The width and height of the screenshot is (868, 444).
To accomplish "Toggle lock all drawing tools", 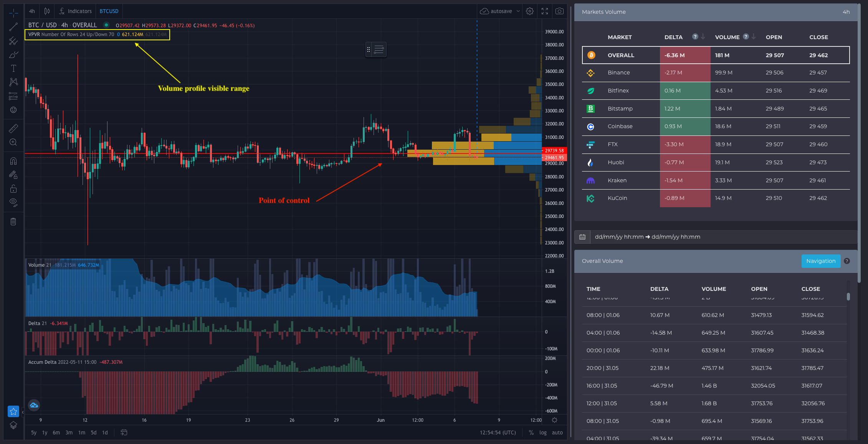I will 13,189.
